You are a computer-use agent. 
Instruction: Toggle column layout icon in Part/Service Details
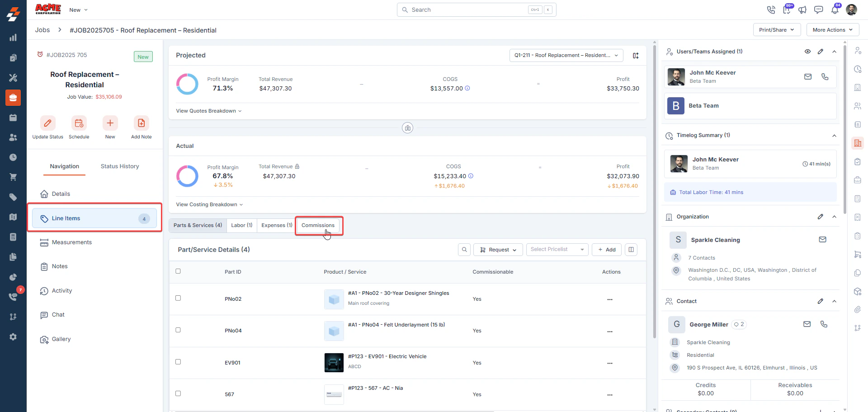coord(631,250)
